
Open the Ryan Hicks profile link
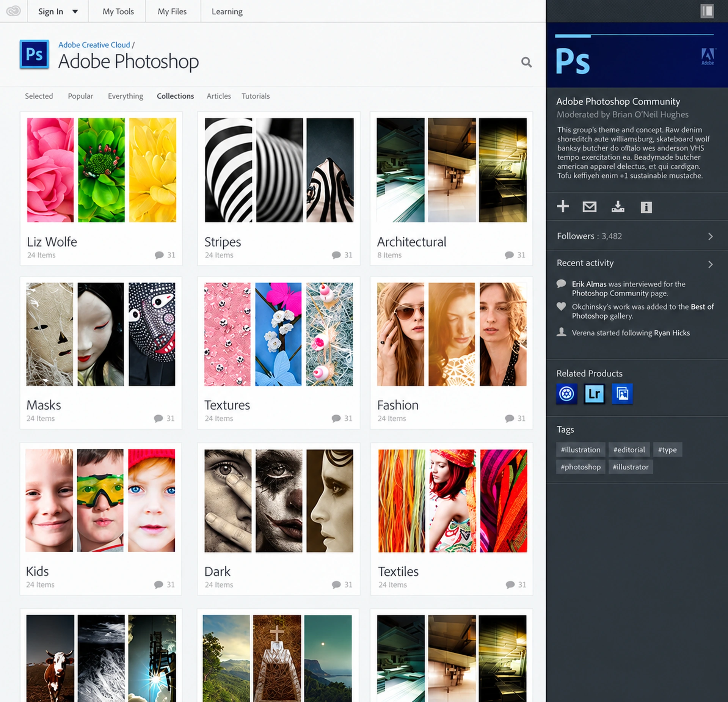[x=672, y=333]
